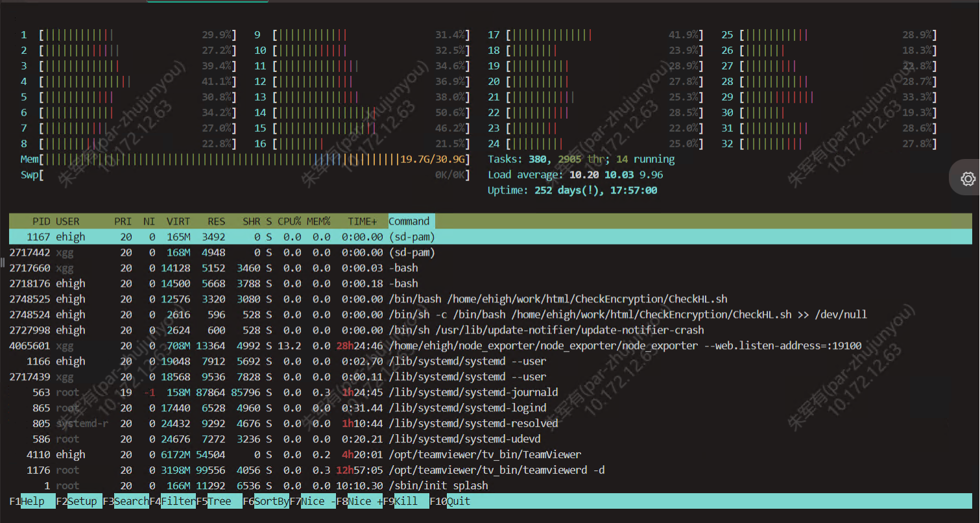Sort by SHR column header
Screen dimensions: 980x523
click(252, 221)
